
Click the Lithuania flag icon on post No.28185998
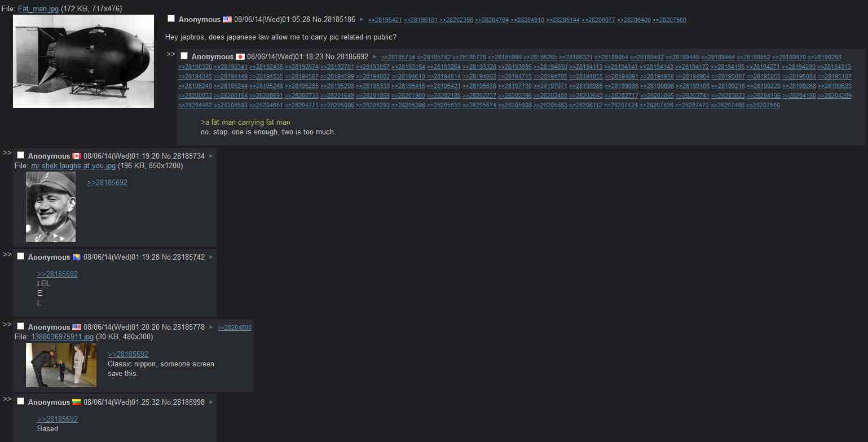tap(77, 402)
